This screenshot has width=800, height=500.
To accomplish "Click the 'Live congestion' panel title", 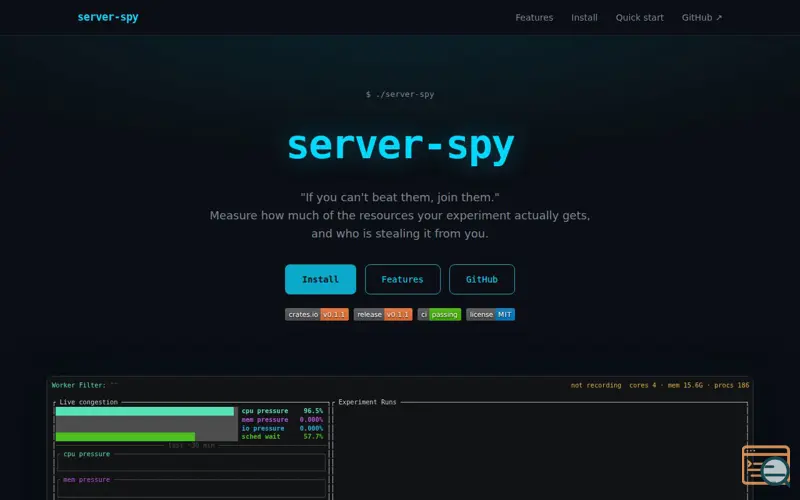I will pos(88,402).
